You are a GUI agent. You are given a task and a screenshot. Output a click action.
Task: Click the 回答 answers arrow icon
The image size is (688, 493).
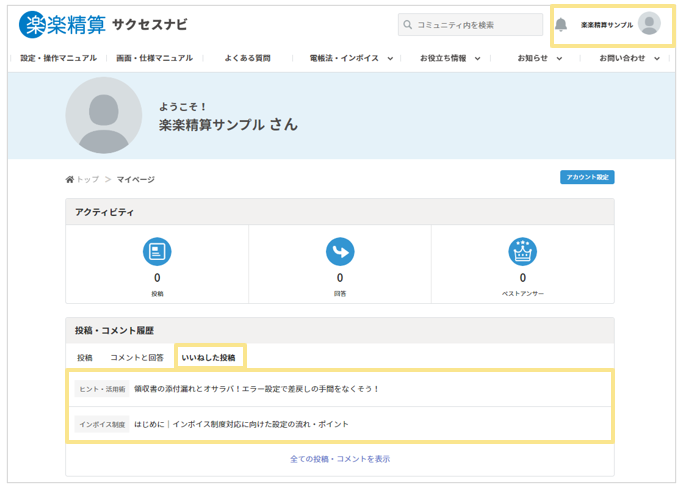pos(340,252)
